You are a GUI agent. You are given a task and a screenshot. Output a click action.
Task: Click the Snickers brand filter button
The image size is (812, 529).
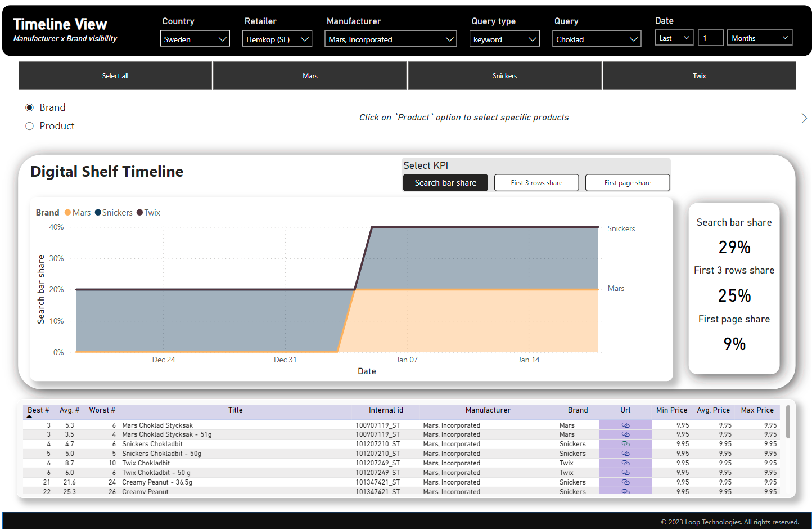[504, 76]
